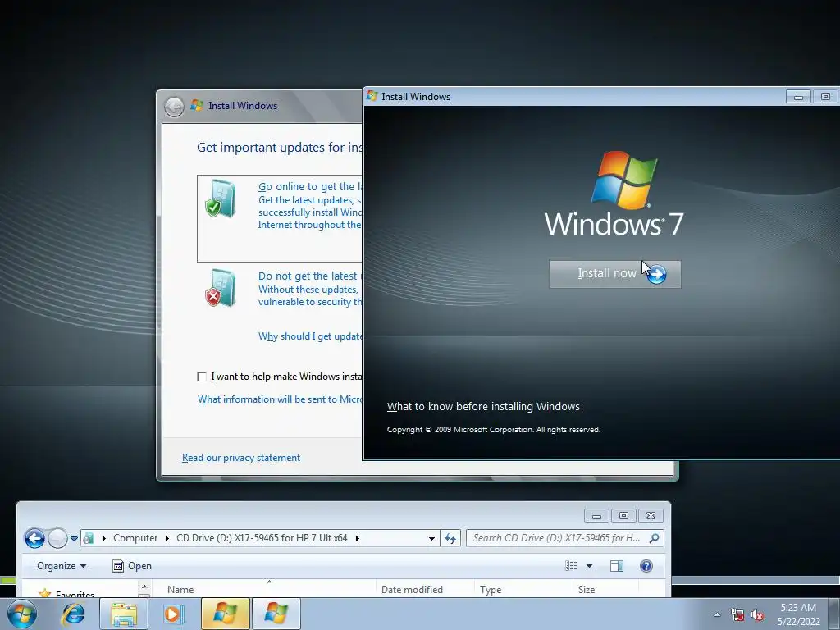The image size is (840, 630).
Task: Click Explorer back navigation arrow
Action: click(x=34, y=538)
